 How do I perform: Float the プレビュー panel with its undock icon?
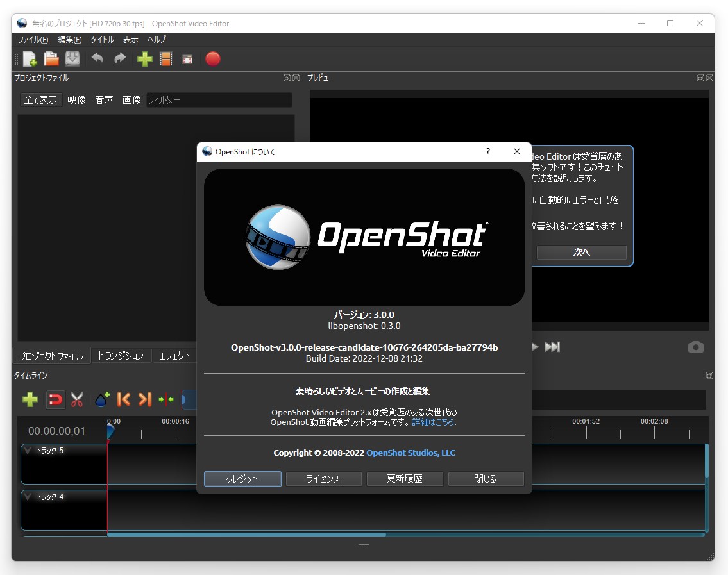(x=700, y=78)
